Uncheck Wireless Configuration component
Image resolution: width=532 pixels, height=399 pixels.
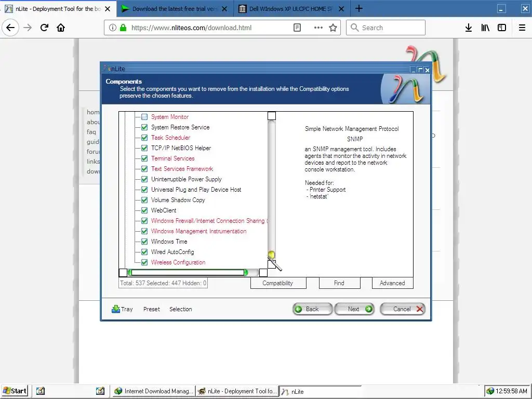coord(144,262)
